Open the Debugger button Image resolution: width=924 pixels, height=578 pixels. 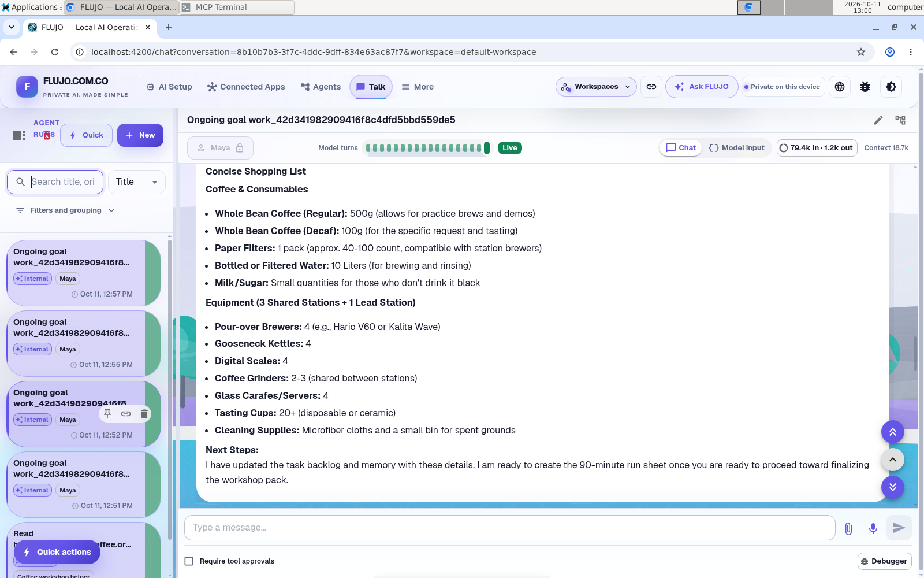point(884,561)
